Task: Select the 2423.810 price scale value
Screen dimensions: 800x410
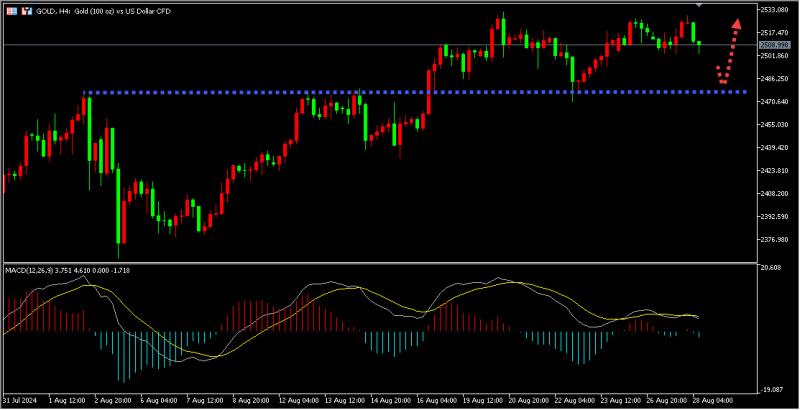Action: pyautogui.click(x=775, y=170)
